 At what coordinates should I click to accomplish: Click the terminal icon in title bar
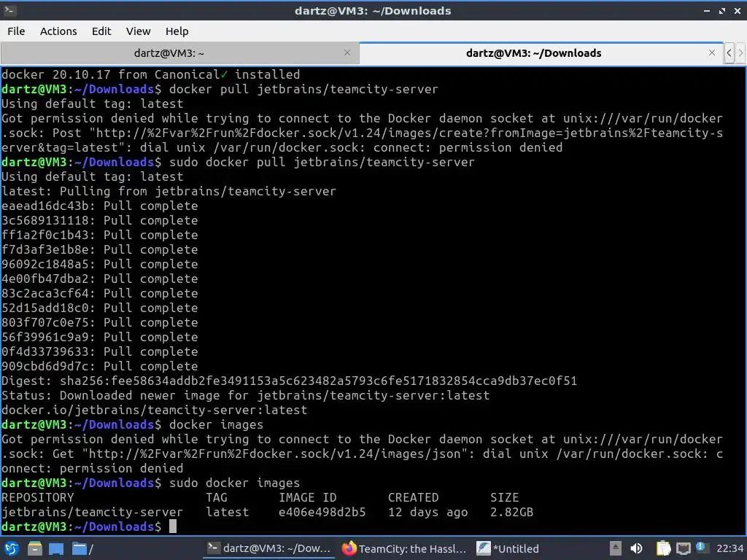[x=10, y=10]
